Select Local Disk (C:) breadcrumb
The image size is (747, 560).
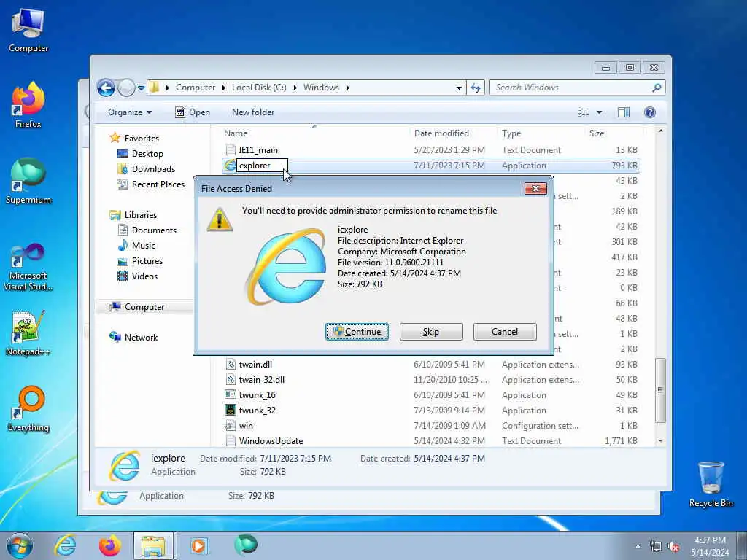pos(259,87)
